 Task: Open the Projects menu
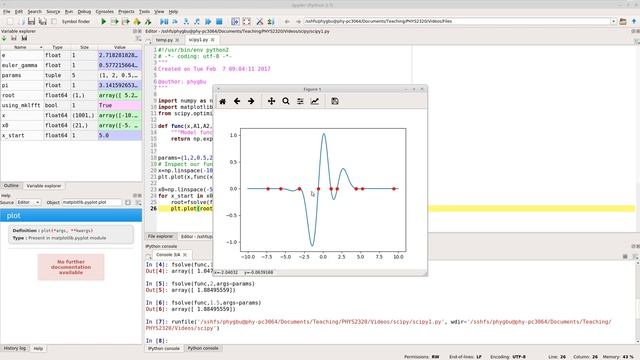[x=126, y=12]
